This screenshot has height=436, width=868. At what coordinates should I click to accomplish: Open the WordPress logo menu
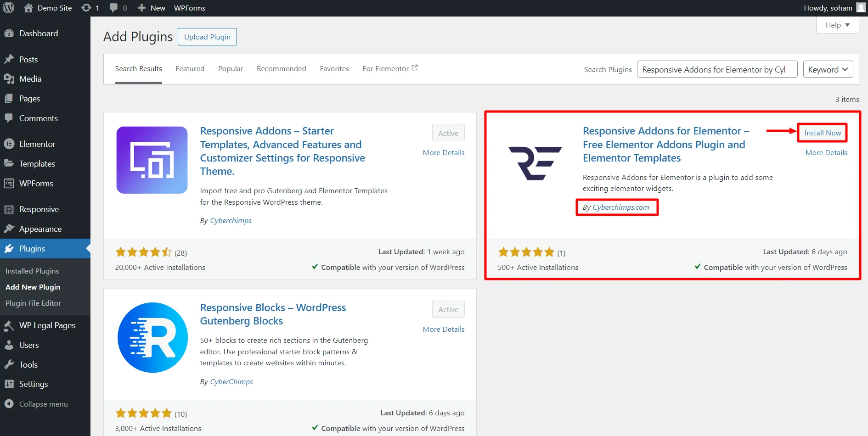9,8
